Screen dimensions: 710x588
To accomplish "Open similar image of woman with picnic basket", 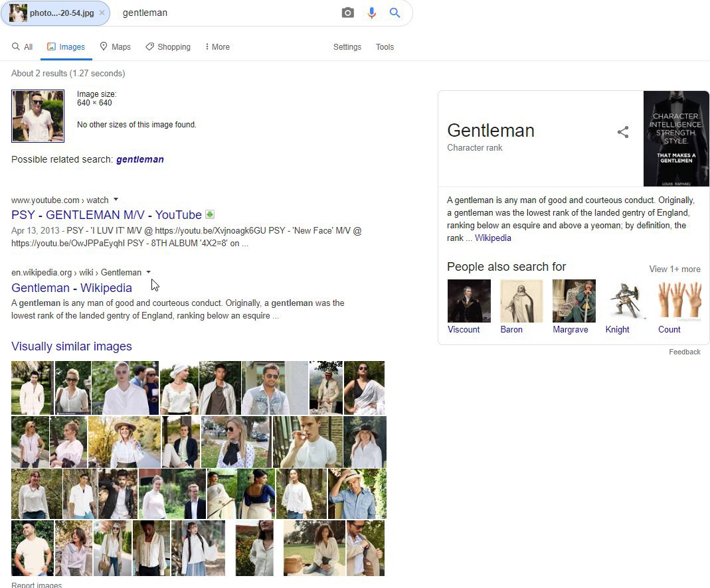I will pos(314,548).
